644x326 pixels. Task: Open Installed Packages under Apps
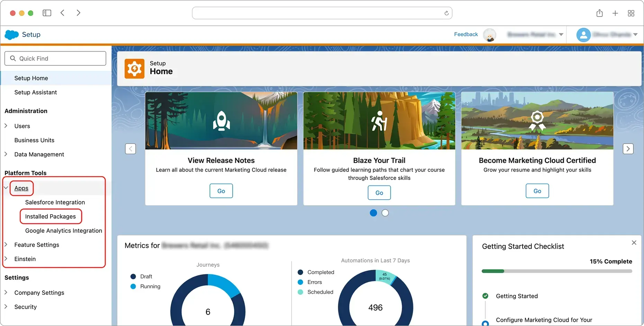[50, 217]
